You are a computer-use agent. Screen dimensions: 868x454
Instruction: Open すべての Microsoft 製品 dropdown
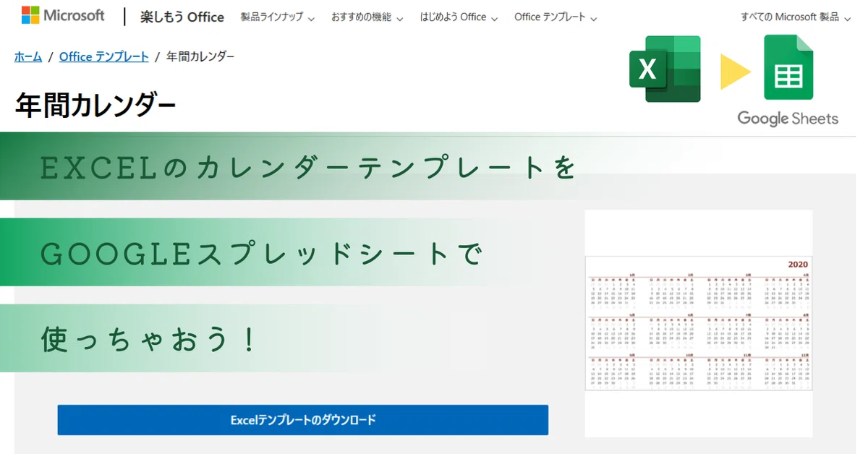click(796, 17)
